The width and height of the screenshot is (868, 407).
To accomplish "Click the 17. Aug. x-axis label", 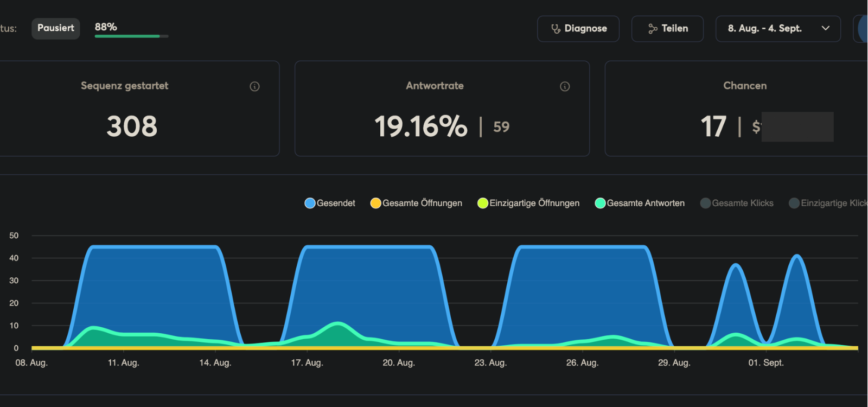I will pyautogui.click(x=307, y=363).
